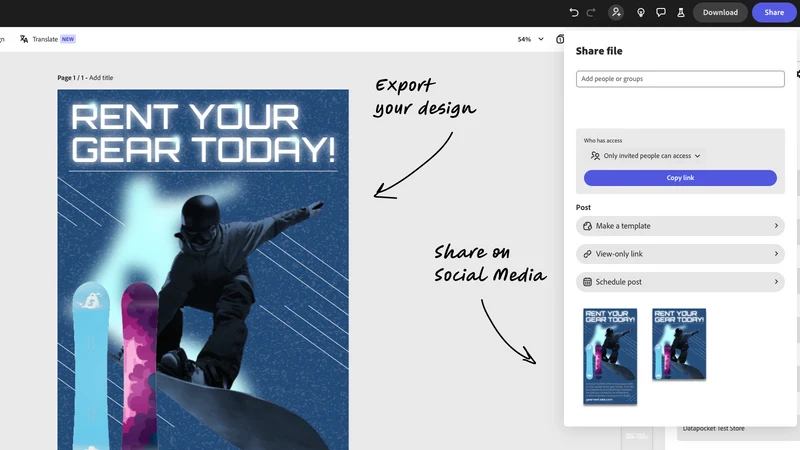Image resolution: width=800 pixels, height=450 pixels.
Task: Click the calendar icon on Schedule post
Action: click(587, 282)
